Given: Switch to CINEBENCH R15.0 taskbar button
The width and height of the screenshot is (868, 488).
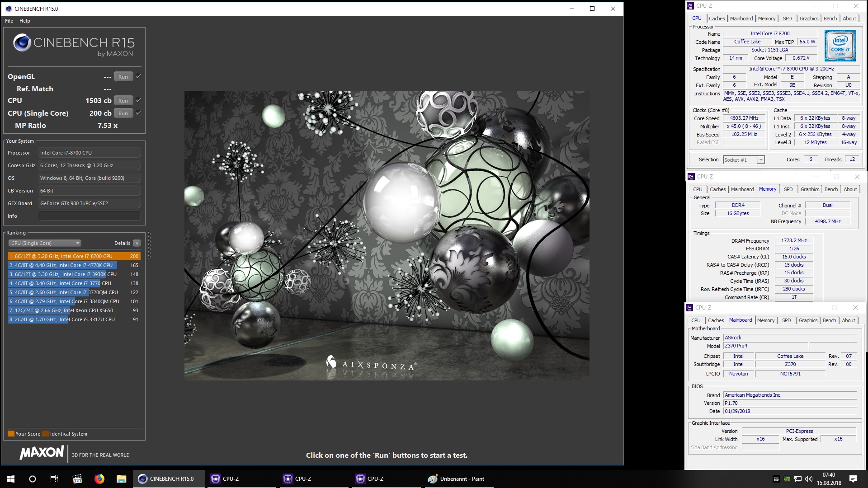Looking at the screenshot, I should tap(169, 479).
